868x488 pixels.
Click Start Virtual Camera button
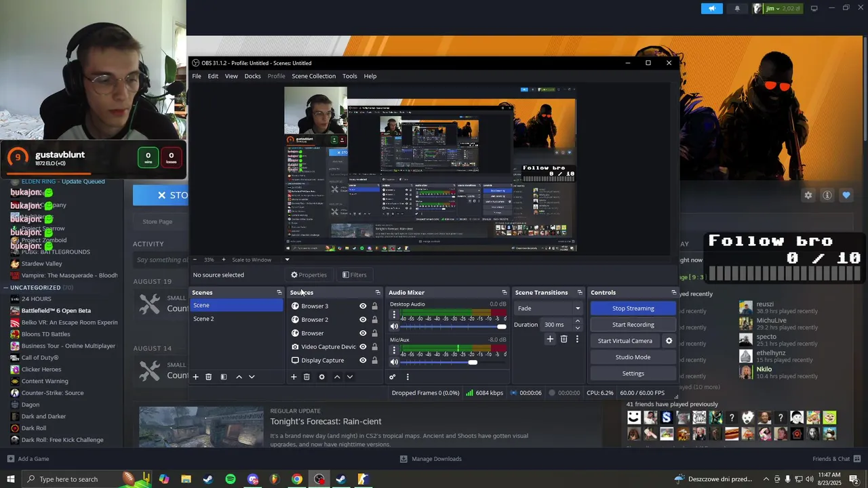(x=625, y=341)
